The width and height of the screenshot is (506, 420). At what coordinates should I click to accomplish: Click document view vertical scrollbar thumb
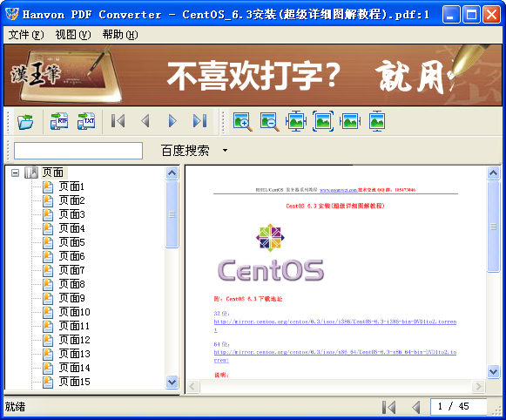point(493,227)
